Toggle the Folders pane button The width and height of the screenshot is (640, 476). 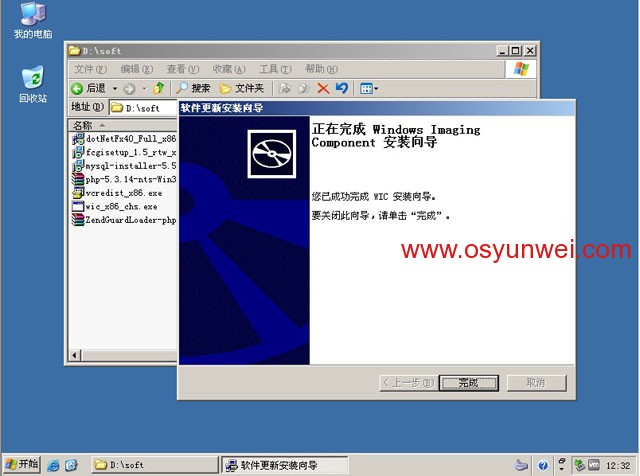click(x=242, y=88)
